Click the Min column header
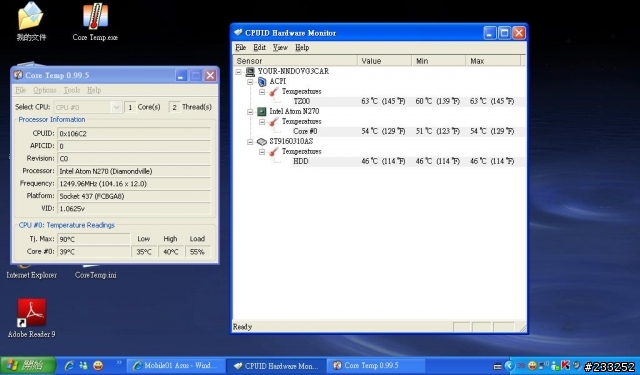The width and height of the screenshot is (640, 375). tap(439, 61)
